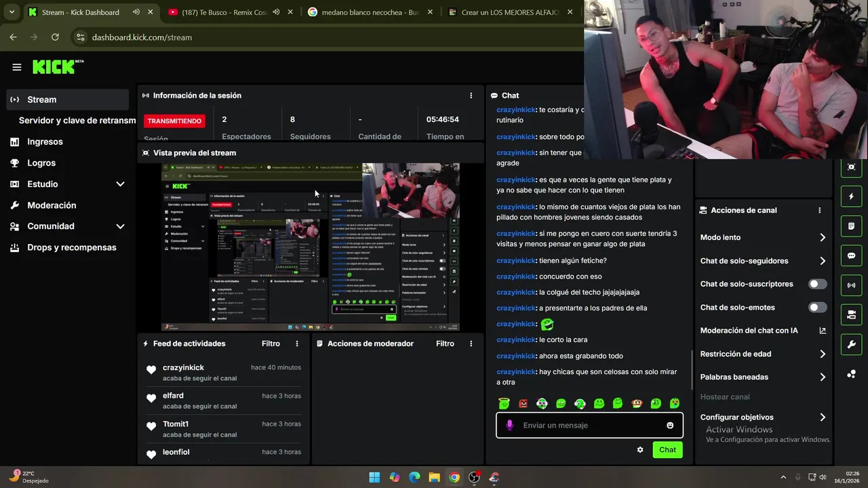Click the TRANSMITIENDO status badge
The image size is (868, 488).
[x=174, y=121]
